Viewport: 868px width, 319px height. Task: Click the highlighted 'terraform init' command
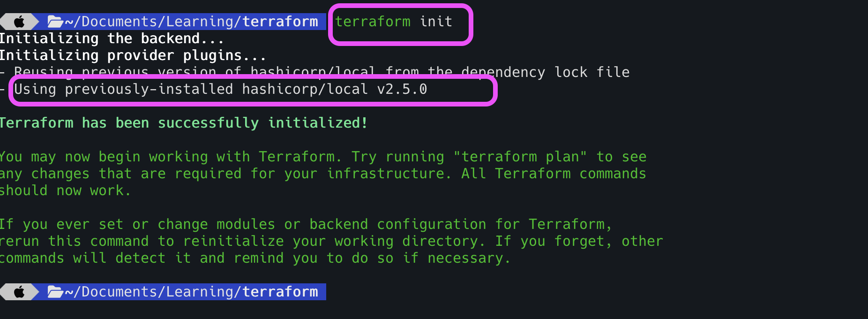[393, 22]
